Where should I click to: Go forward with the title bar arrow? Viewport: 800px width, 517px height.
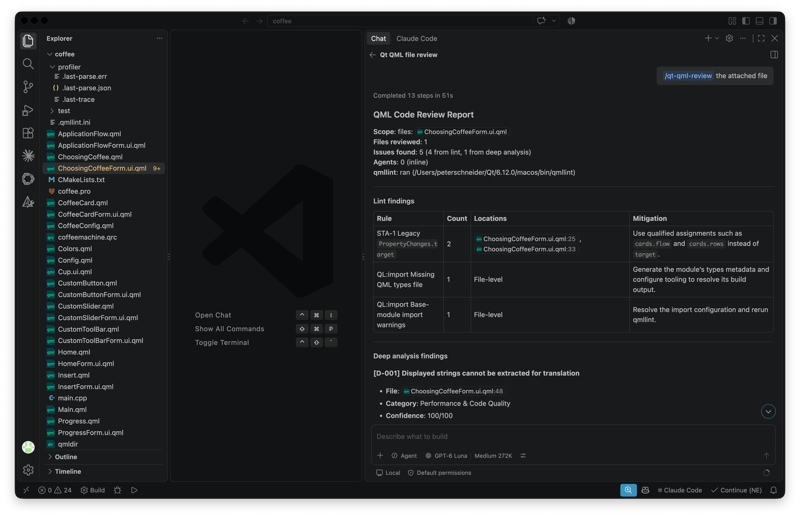click(259, 21)
